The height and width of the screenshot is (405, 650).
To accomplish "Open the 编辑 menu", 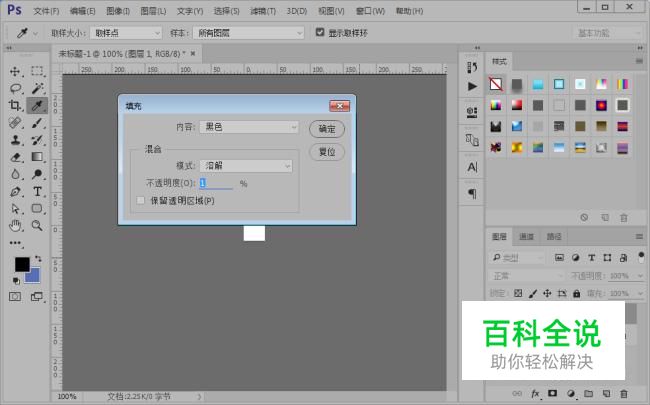I will [82, 11].
